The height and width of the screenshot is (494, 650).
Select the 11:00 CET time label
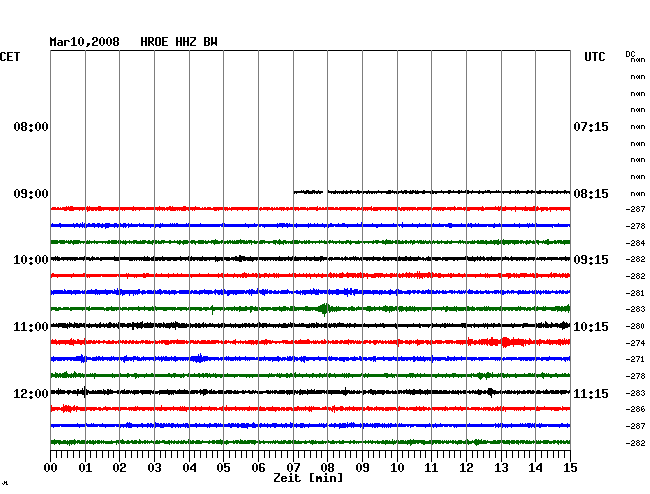tap(31, 327)
